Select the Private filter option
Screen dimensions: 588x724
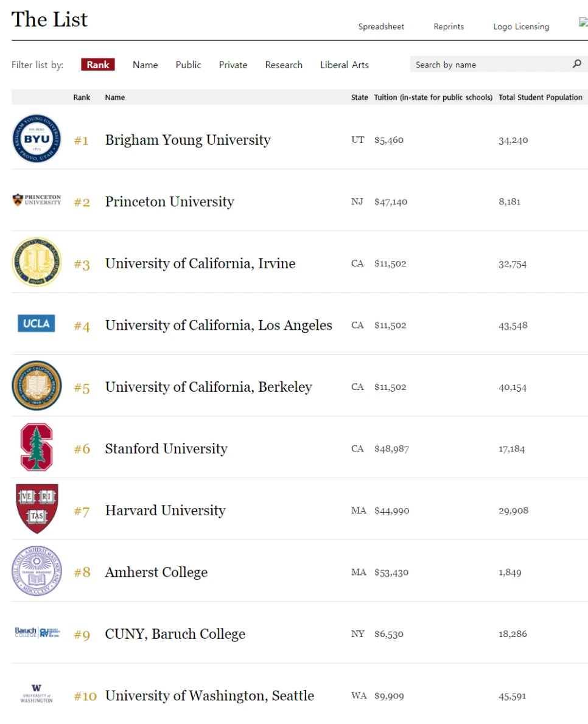point(233,64)
